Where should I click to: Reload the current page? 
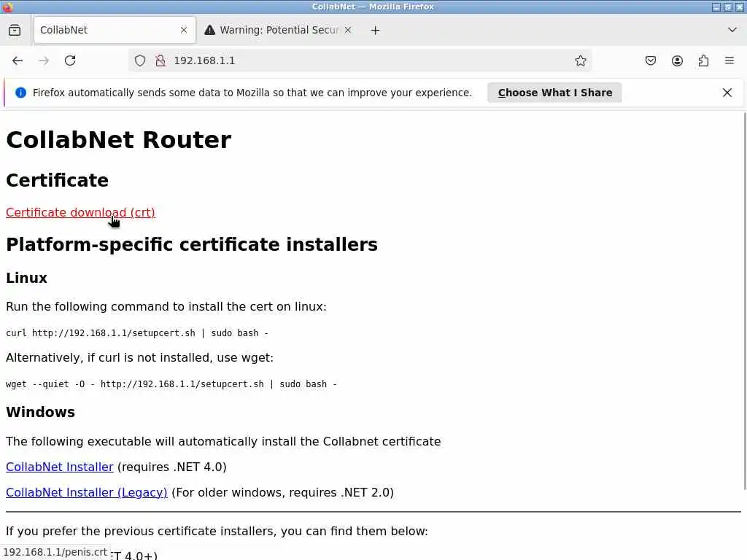point(70,61)
